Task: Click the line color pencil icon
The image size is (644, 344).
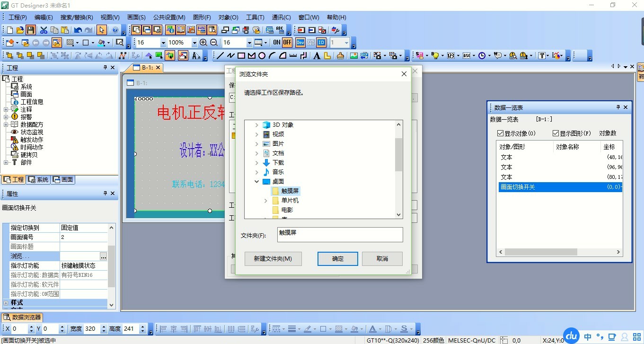Action: (307, 329)
